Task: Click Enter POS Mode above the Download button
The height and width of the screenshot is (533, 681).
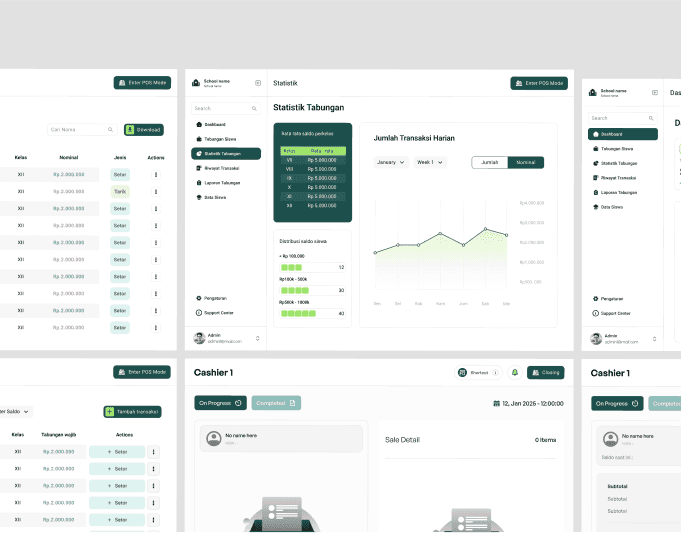Action: click(x=142, y=83)
